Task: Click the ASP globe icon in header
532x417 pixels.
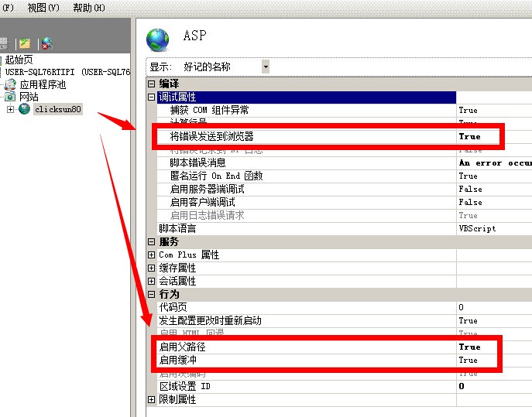Action: click(158, 39)
